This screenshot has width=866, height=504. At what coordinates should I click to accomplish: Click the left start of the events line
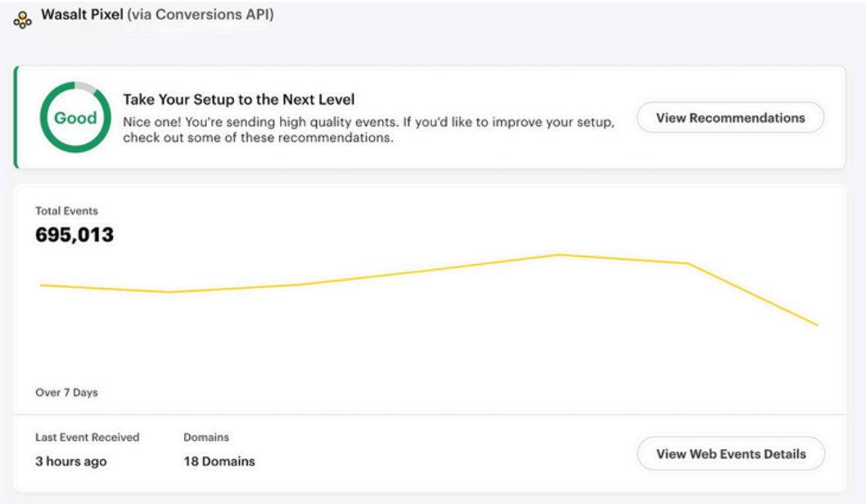pyautogui.click(x=41, y=285)
